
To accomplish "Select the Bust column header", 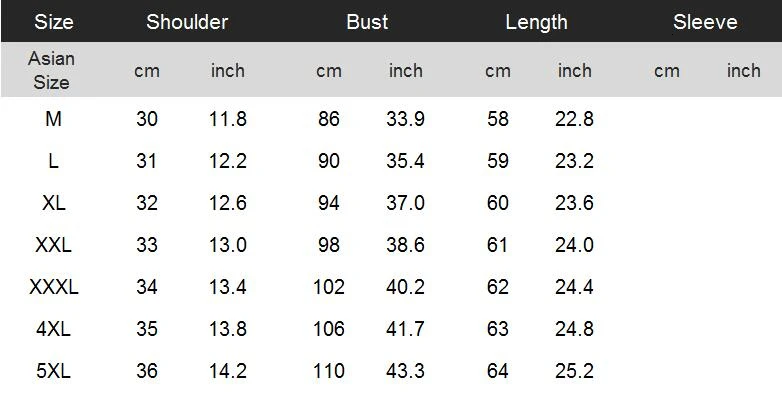I will click(x=367, y=22).
